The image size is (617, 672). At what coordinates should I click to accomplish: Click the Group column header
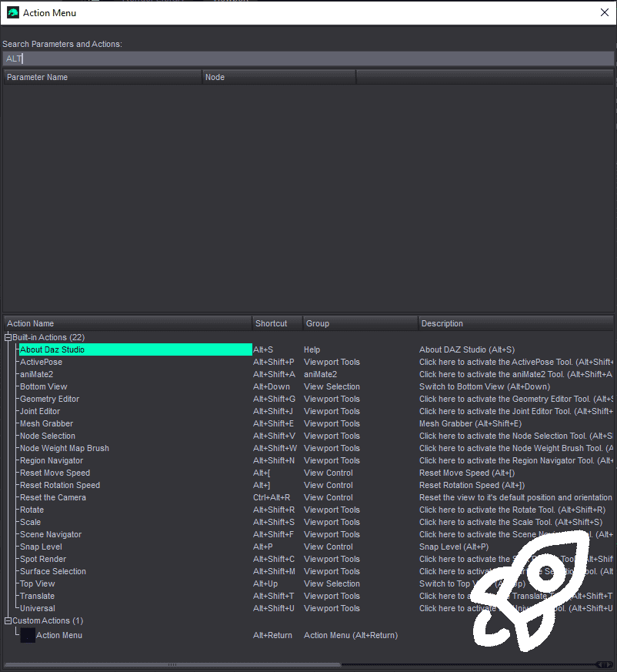tap(360, 323)
